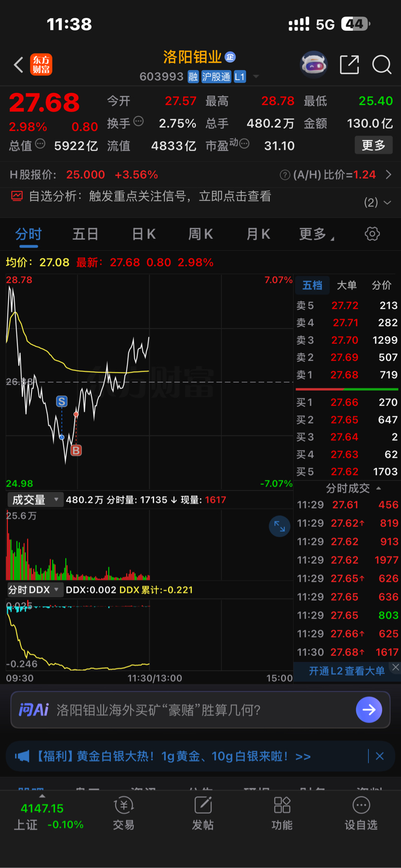Tap the 东方财富 logo badge
The width and height of the screenshot is (401, 868).
tap(41, 65)
